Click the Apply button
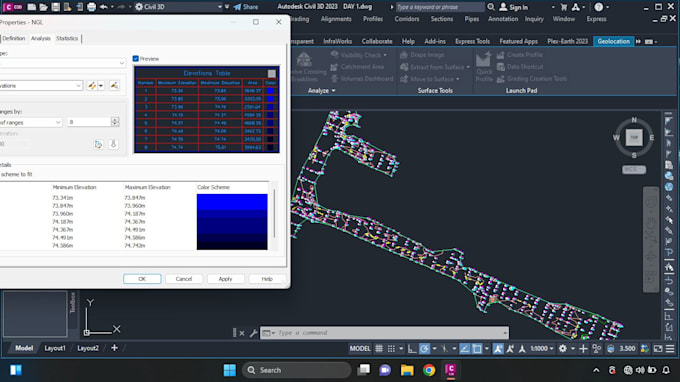Screen dimensions: 680x382 225,279
